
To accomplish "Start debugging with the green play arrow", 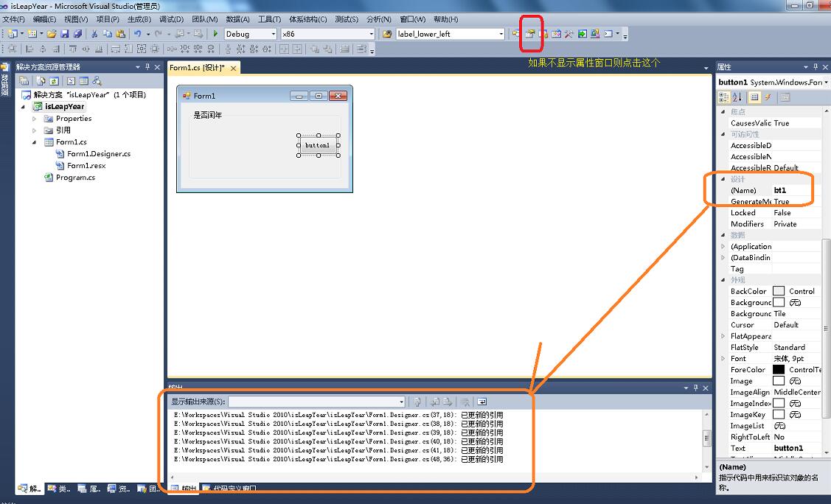I will pos(215,34).
